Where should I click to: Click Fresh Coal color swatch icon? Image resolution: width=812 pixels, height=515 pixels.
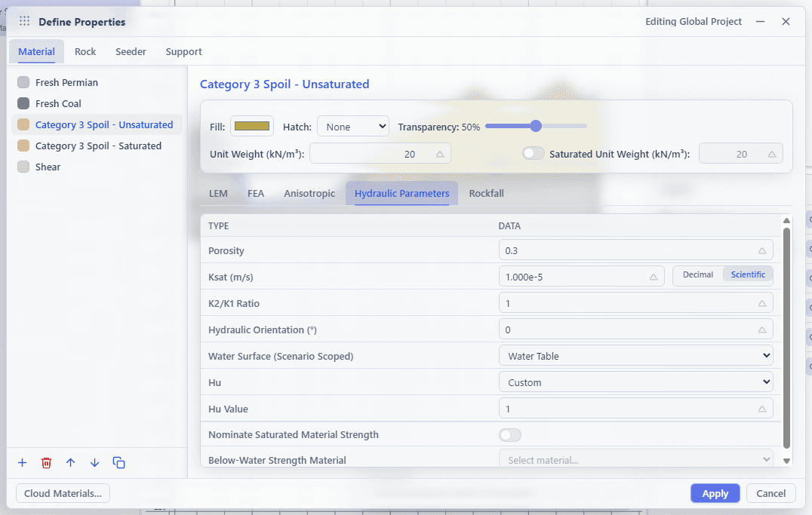pyautogui.click(x=23, y=103)
